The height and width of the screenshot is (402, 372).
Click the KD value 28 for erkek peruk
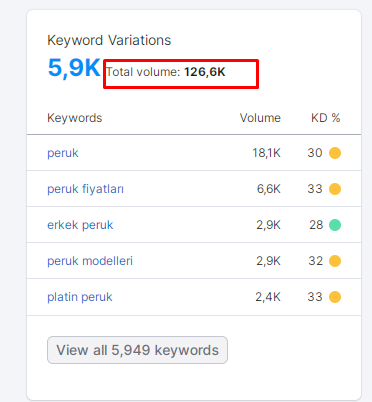pyautogui.click(x=316, y=225)
